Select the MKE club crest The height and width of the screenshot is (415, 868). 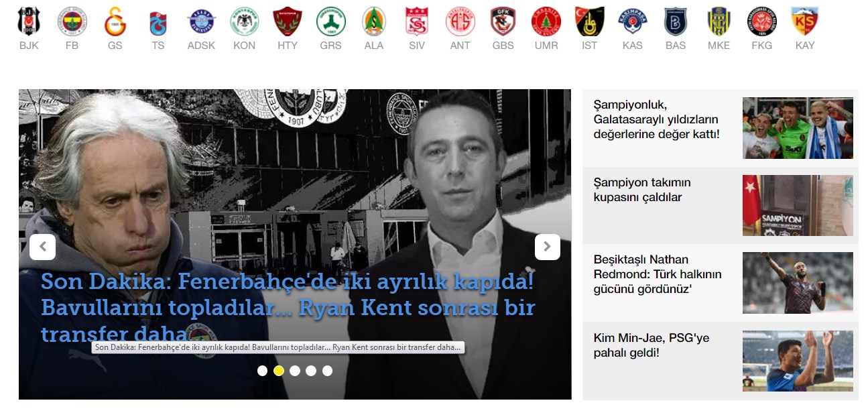[x=719, y=21]
